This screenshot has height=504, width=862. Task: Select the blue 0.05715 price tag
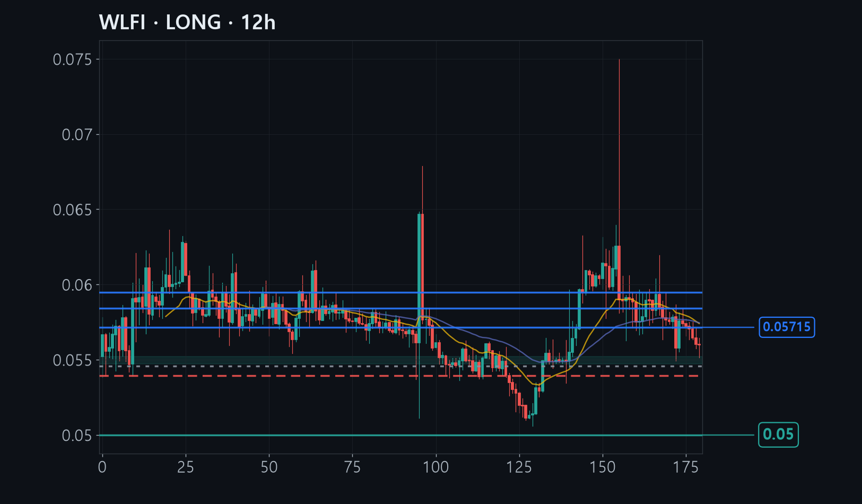point(787,327)
